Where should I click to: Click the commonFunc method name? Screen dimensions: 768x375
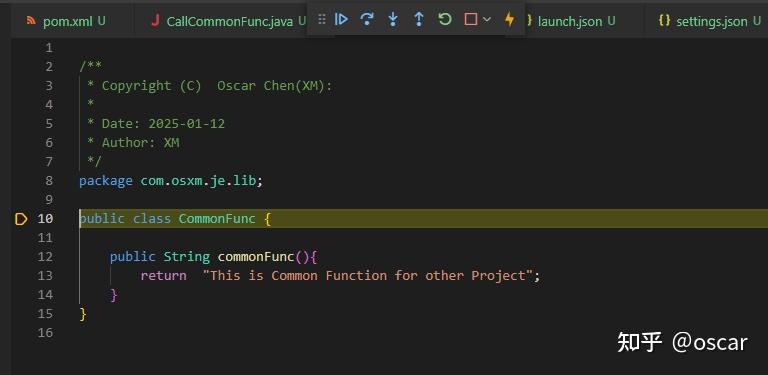coord(256,257)
